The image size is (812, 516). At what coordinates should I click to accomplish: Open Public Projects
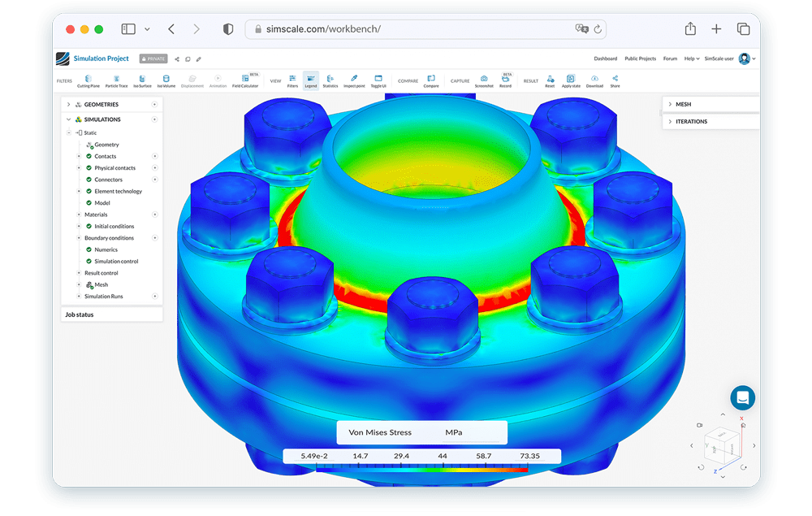[641, 59]
